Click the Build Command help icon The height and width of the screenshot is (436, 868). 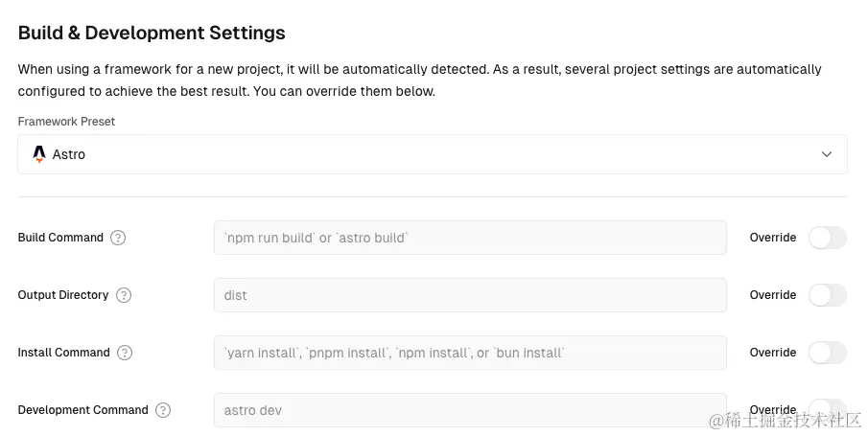pos(118,238)
